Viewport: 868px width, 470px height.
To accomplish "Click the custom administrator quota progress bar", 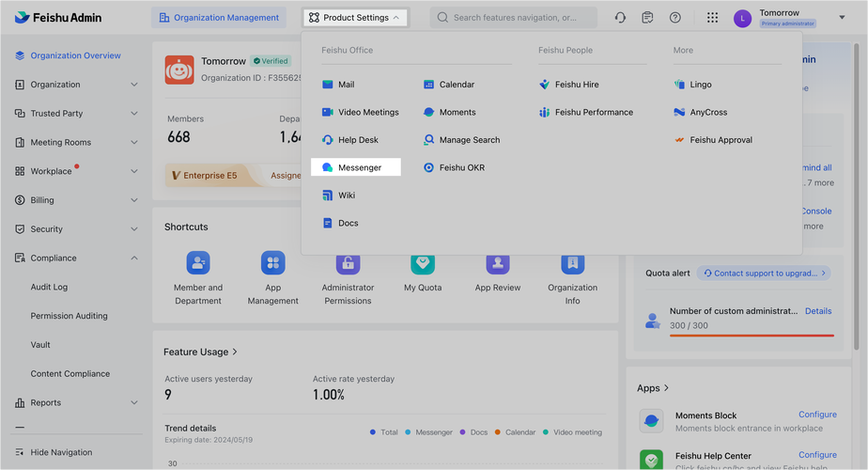I will pos(752,336).
